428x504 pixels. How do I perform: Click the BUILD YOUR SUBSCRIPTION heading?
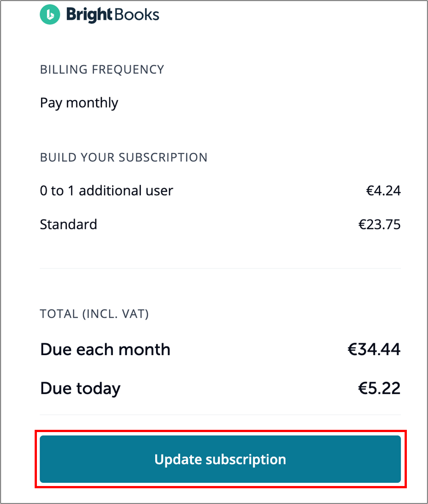pyautogui.click(x=124, y=157)
